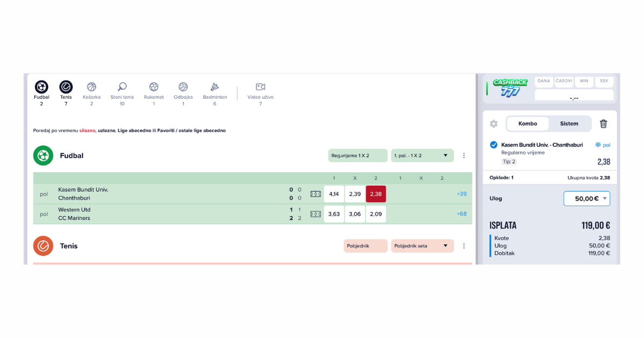Sort by time silazno link

click(87, 130)
